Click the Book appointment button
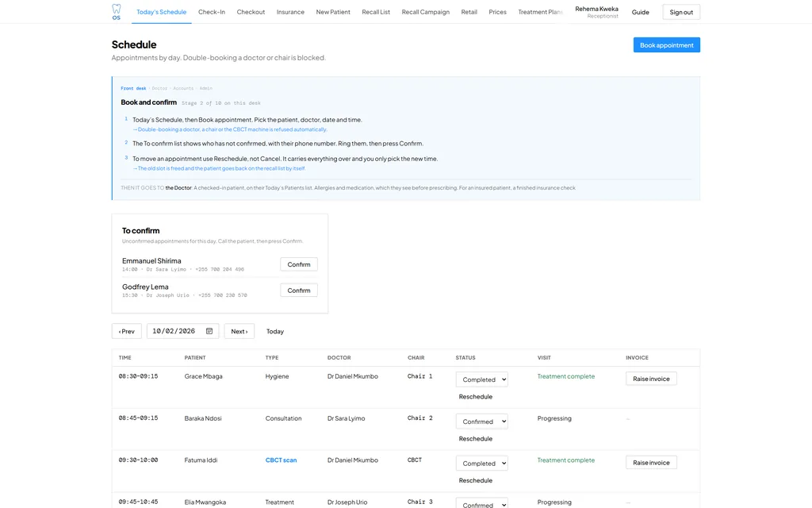The height and width of the screenshot is (508, 812). click(666, 45)
